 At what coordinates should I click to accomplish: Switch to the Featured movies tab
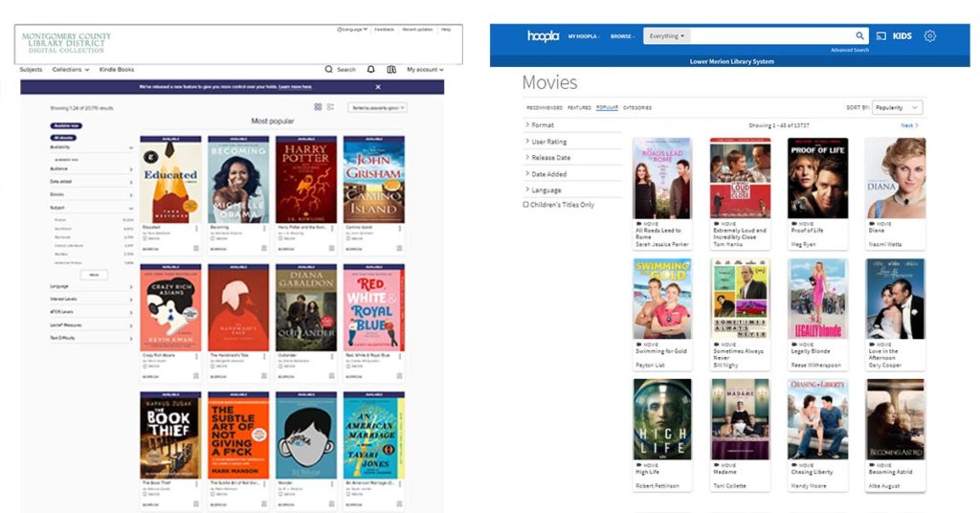(x=579, y=108)
